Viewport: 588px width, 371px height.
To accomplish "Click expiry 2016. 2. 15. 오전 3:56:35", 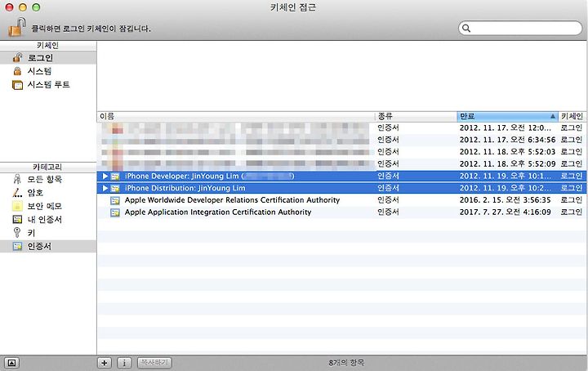I will click(x=506, y=200).
